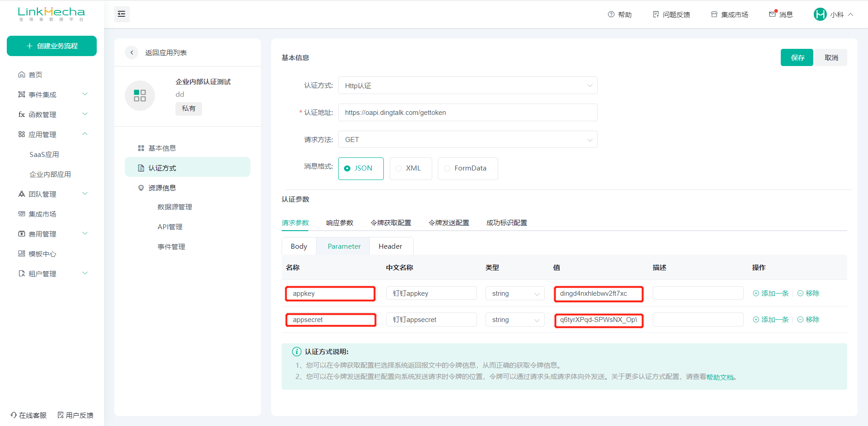This screenshot has height=426, width=868.
Task: Click the 集成市场 sidebar icon
Action: tap(21, 214)
